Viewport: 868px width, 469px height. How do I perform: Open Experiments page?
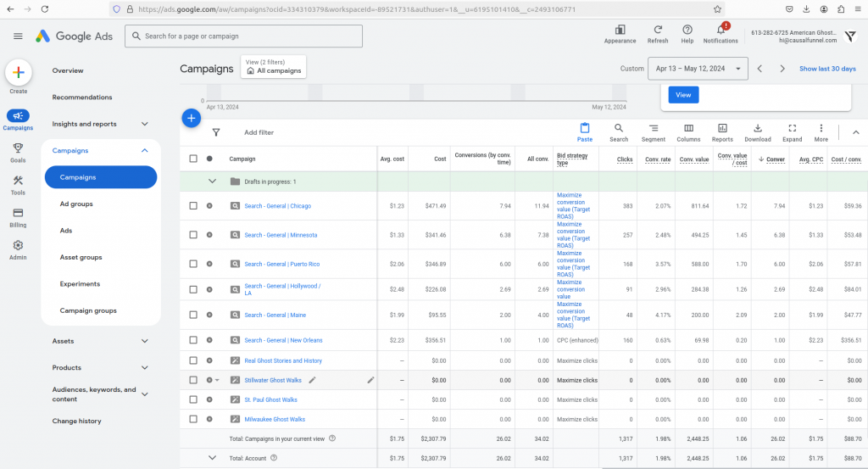point(80,284)
